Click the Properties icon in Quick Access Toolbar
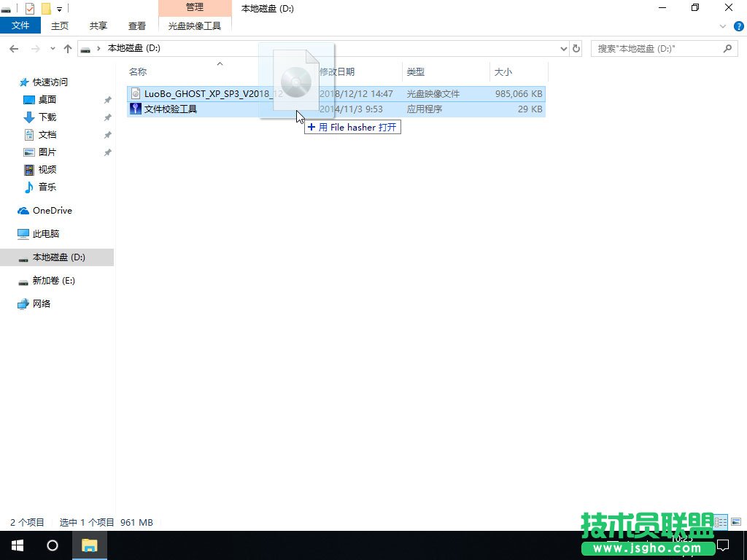This screenshot has width=747, height=560. coord(29,8)
